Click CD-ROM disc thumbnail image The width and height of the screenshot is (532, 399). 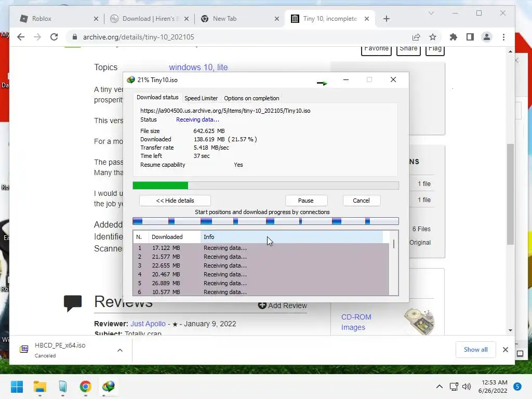coord(419,321)
